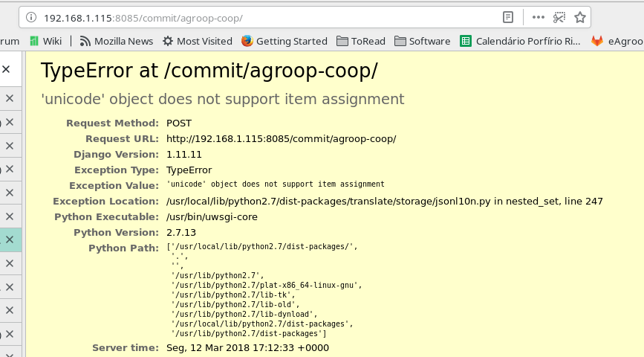Click Python Executable value /usr/bin/uwsgi-core
Viewport: 644px width, 357px height.
212,217
